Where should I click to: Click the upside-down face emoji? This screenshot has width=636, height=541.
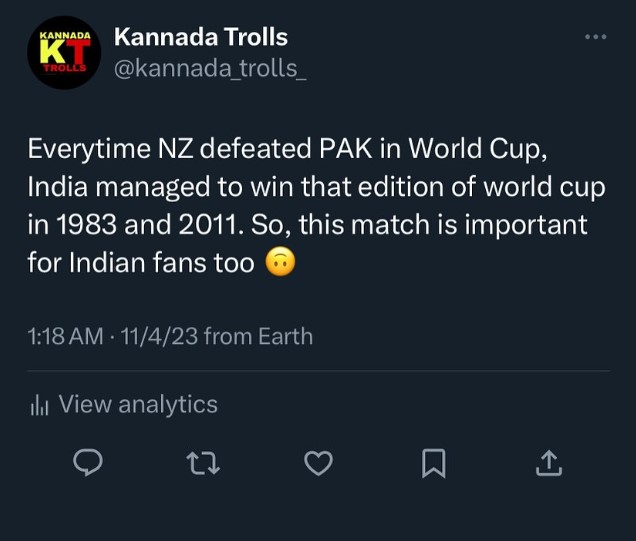281,263
